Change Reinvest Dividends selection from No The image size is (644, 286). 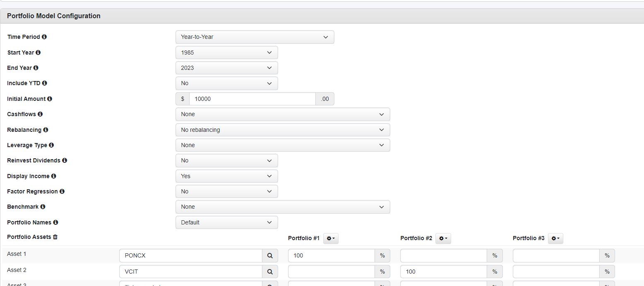pos(227,160)
